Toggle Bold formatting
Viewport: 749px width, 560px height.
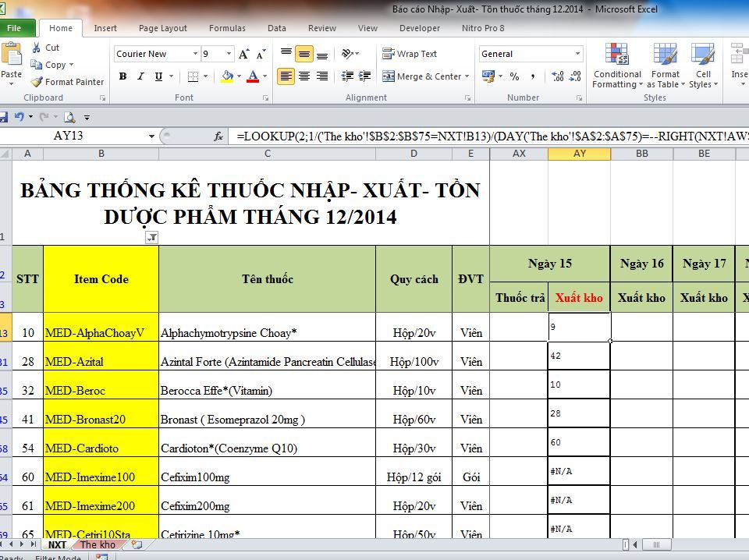coord(122,76)
